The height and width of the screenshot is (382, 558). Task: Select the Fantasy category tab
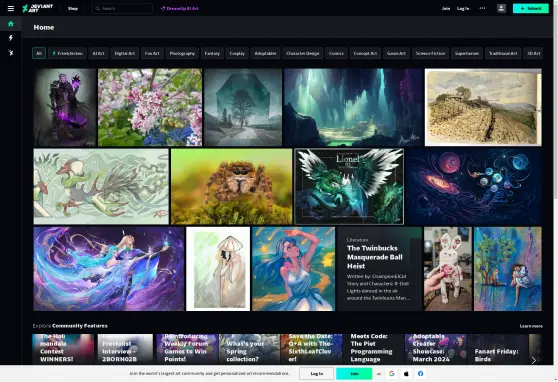click(x=212, y=53)
